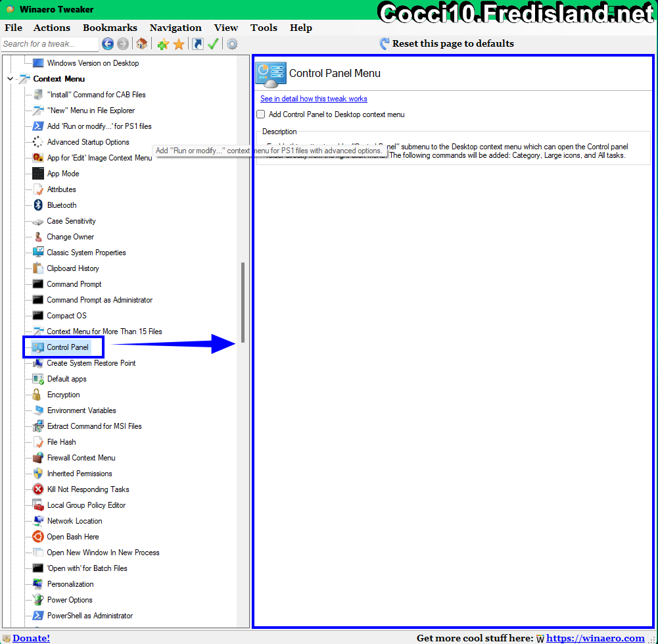Enable Add Control Panel to Desktop context menu
The height and width of the screenshot is (644, 658).
(261, 114)
